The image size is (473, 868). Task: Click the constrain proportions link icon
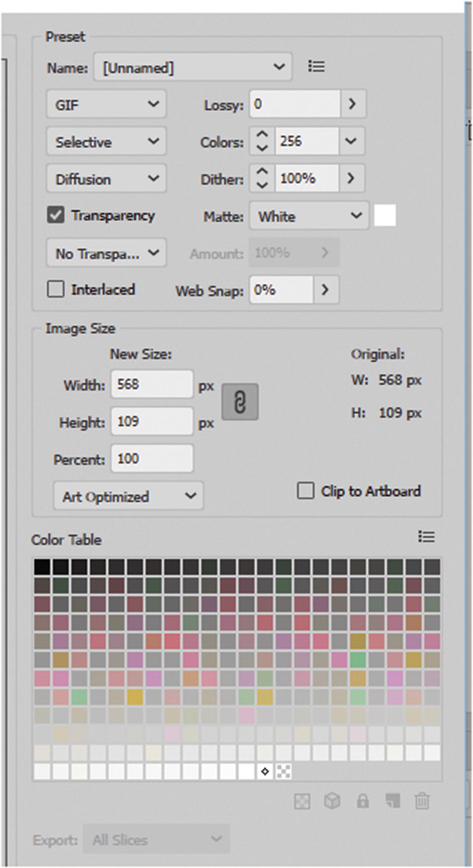click(x=240, y=402)
